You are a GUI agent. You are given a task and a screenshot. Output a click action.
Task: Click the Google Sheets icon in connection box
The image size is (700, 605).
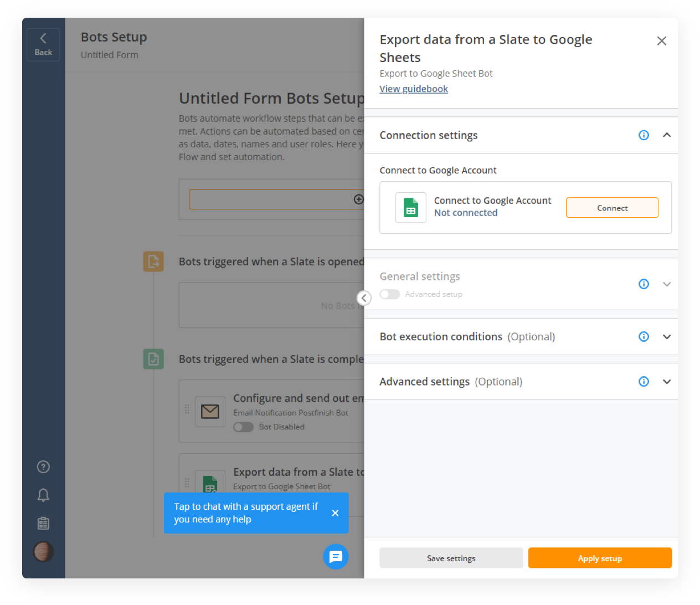pyautogui.click(x=411, y=208)
